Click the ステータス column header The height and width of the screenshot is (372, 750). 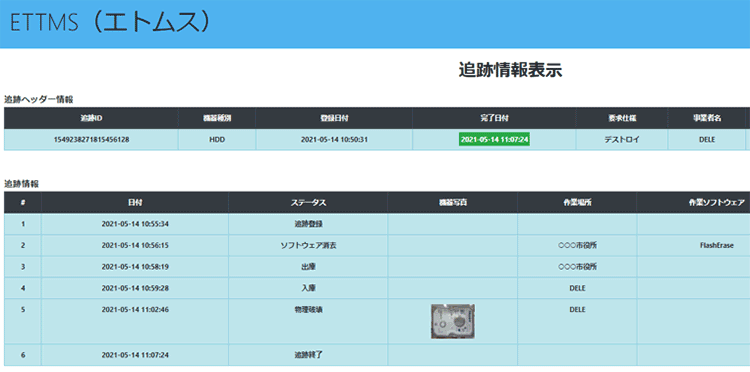click(x=308, y=203)
